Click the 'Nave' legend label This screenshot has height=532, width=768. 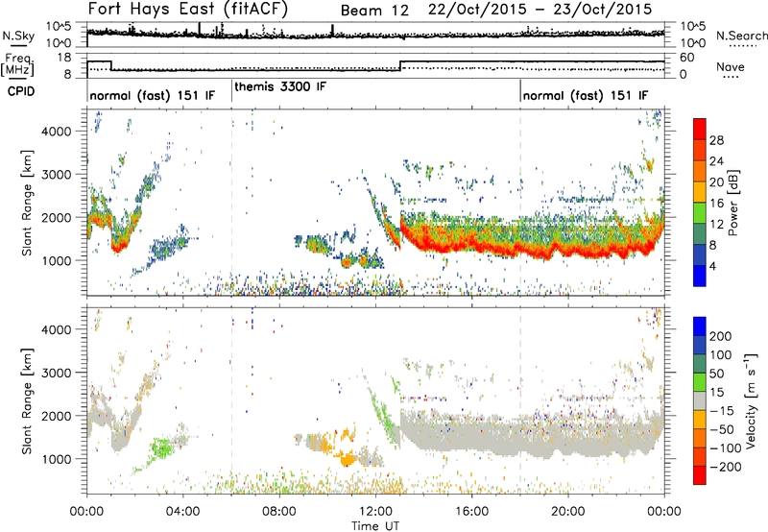pos(731,66)
